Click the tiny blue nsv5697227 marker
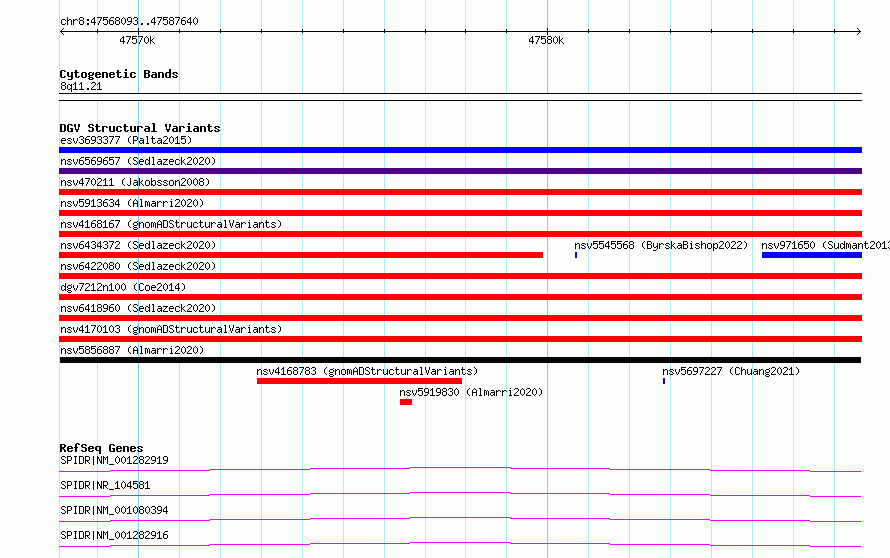The width and height of the screenshot is (890, 558). point(664,381)
